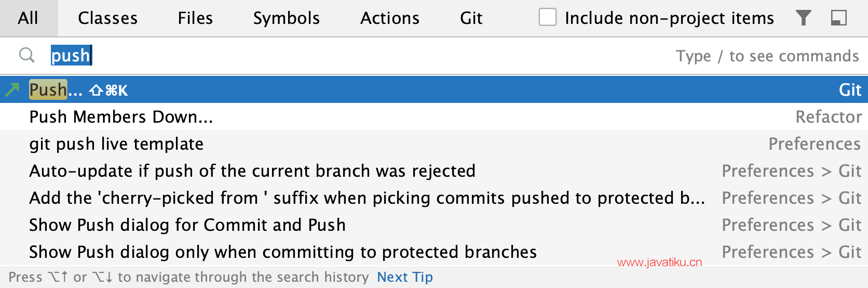Click the search field containing push
Viewport: 868px width, 288px height.
[x=434, y=56]
